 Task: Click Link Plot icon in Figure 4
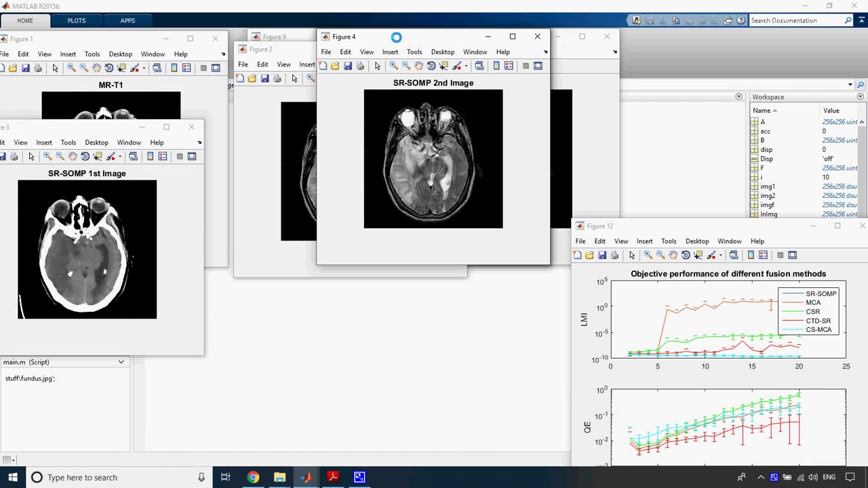479,66
